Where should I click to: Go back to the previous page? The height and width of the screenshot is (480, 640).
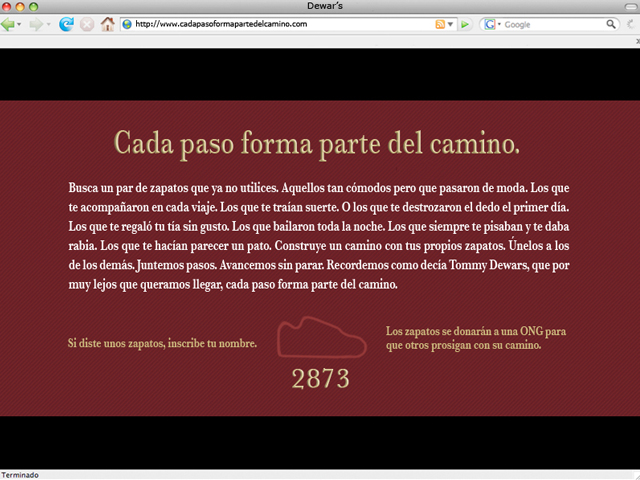(x=9, y=24)
